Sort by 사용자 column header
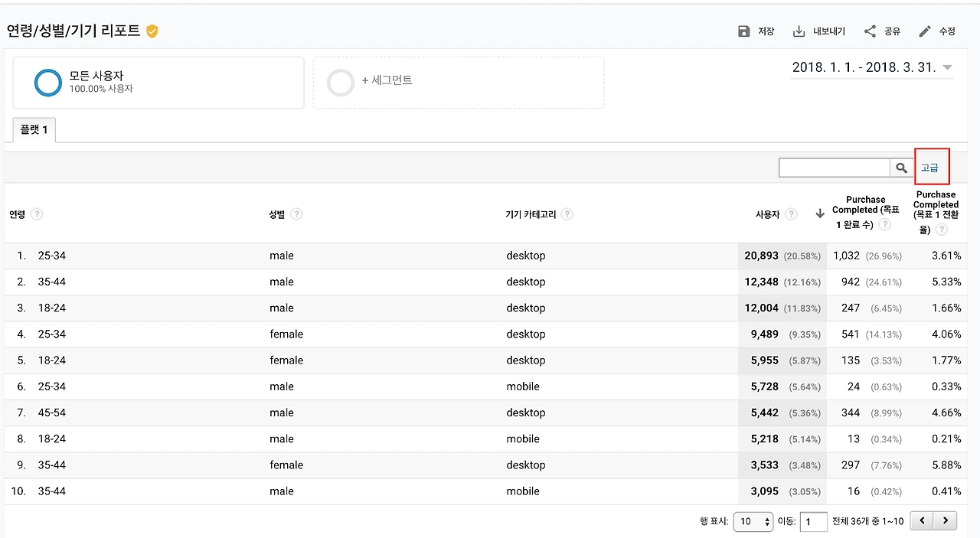 (767, 214)
